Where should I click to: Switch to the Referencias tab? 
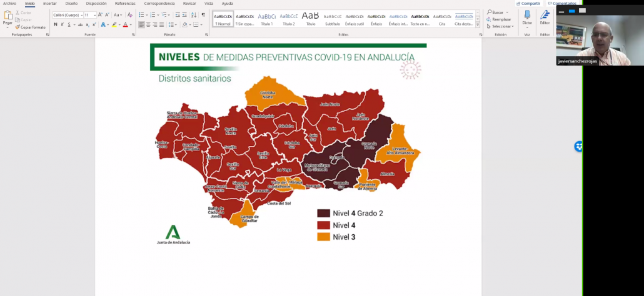125,3
